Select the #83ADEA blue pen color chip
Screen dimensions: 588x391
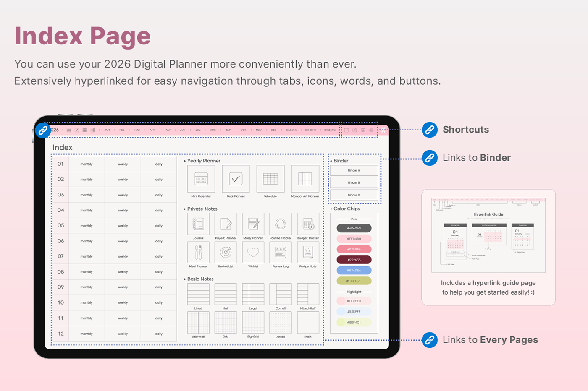(354, 271)
